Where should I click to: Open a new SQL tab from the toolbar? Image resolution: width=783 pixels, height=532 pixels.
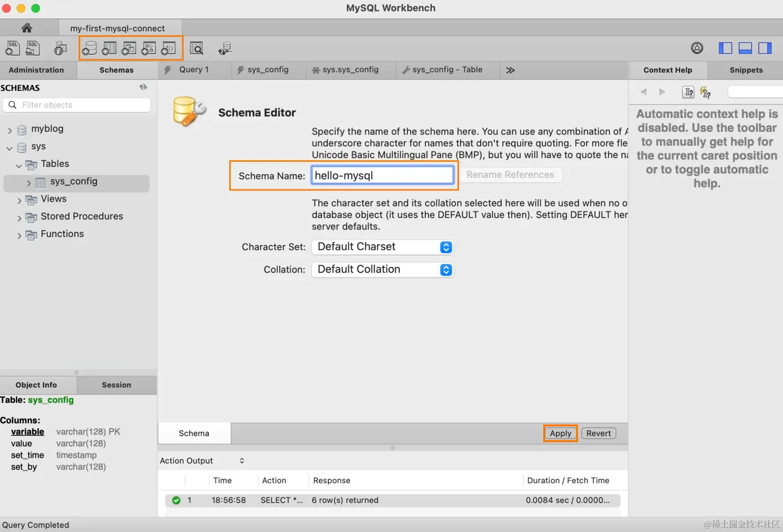[12, 48]
